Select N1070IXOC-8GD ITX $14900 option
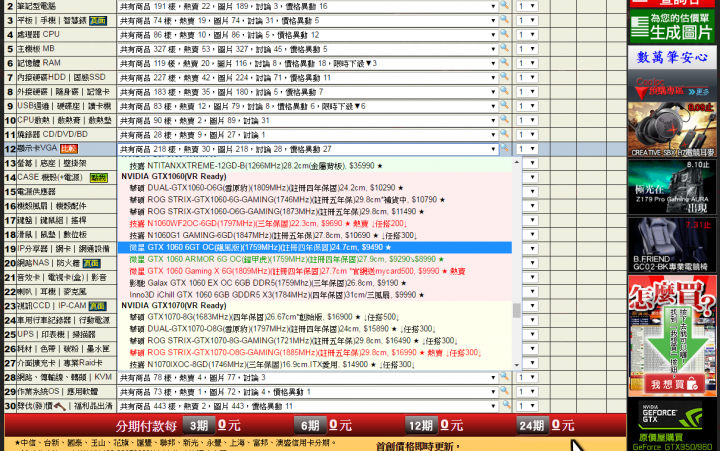This screenshot has height=451, width=720. tap(315, 365)
